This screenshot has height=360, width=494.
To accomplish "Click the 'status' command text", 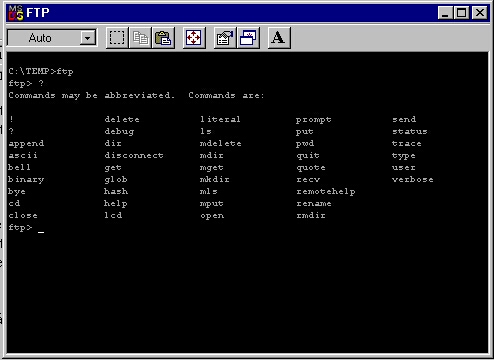I will point(410,131).
